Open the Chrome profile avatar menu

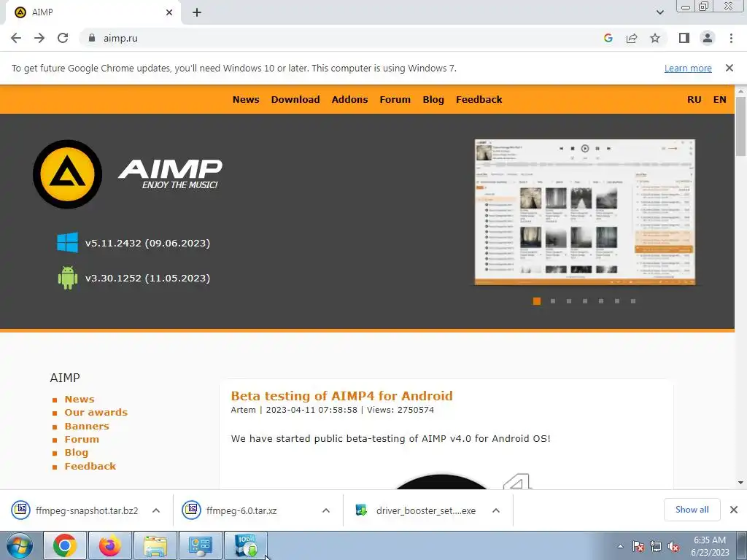click(708, 38)
